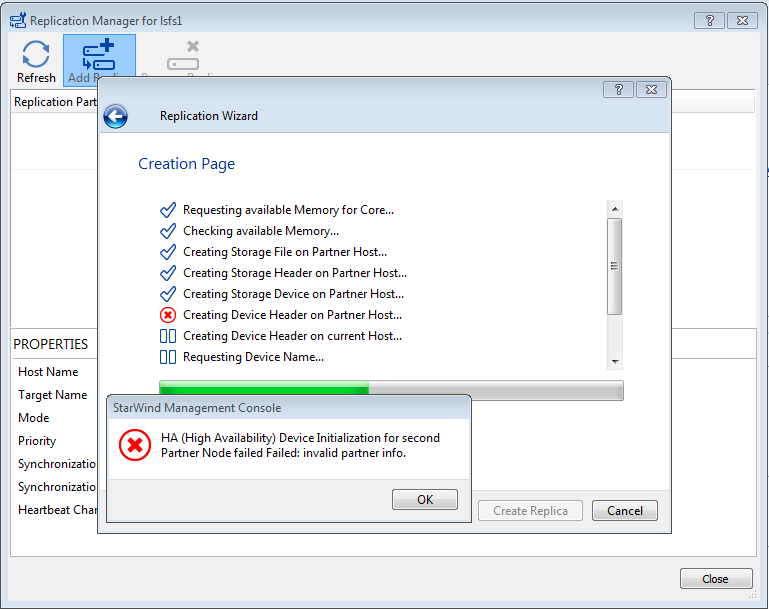The width and height of the screenshot is (769, 609).
Task: Click the Replication Manager title bar icon
Action: click(x=18, y=21)
